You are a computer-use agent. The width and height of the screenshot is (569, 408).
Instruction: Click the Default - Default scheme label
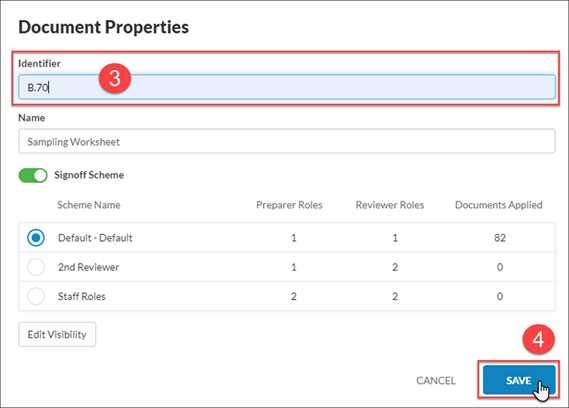click(x=95, y=238)
